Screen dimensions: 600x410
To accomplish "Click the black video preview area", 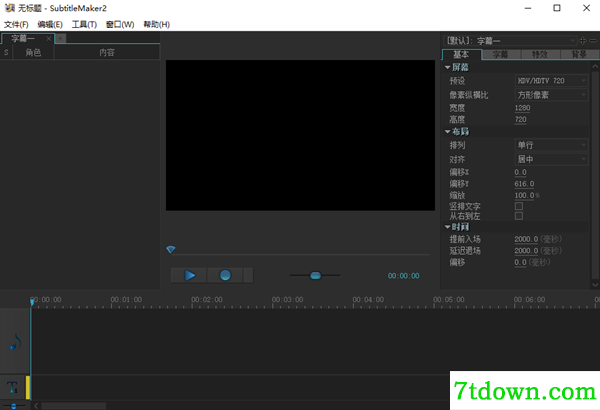I will [300, 135].
